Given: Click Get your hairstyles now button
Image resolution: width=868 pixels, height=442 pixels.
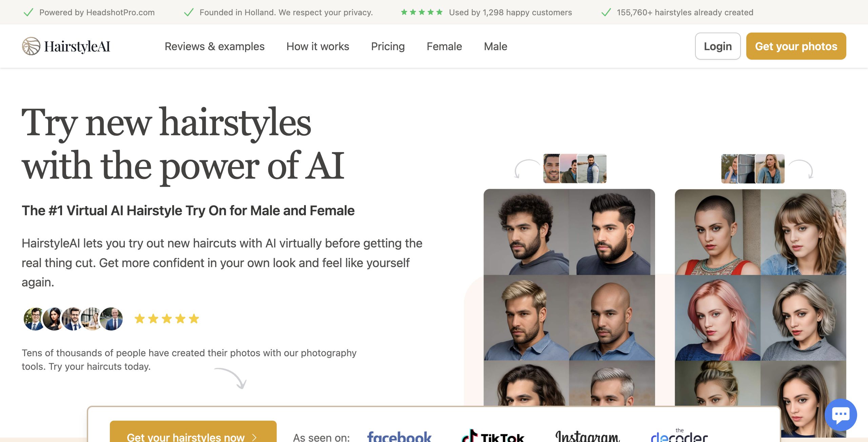Looking at the screenshot, I should 193,431.
